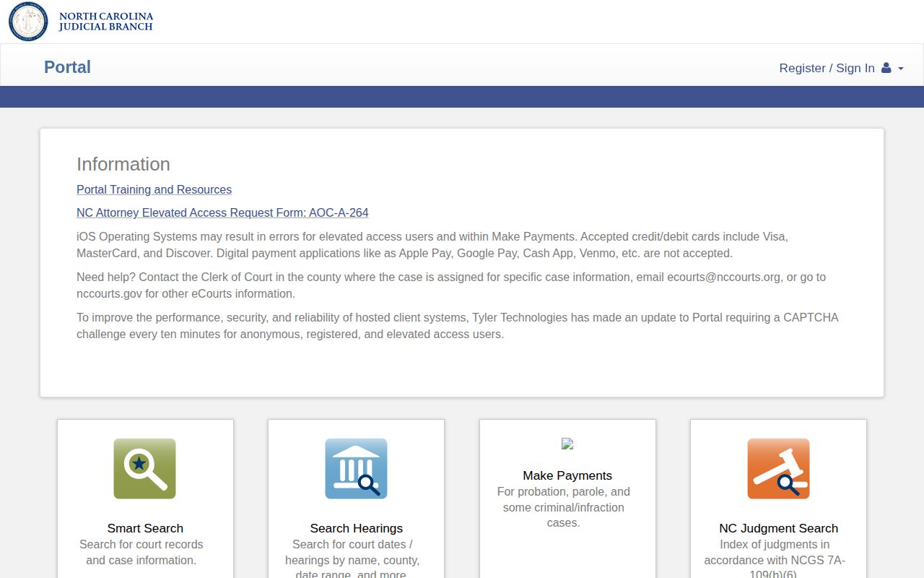The height and width of the screenshot is (578, 924).
Task: Click the North Carolina Judicial Branch text
Action: click(106, 21)
